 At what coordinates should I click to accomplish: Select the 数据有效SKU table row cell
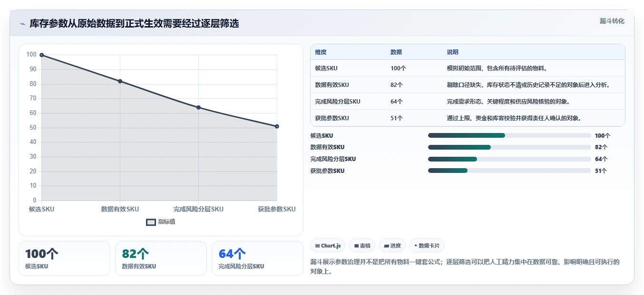pos(332,85)
